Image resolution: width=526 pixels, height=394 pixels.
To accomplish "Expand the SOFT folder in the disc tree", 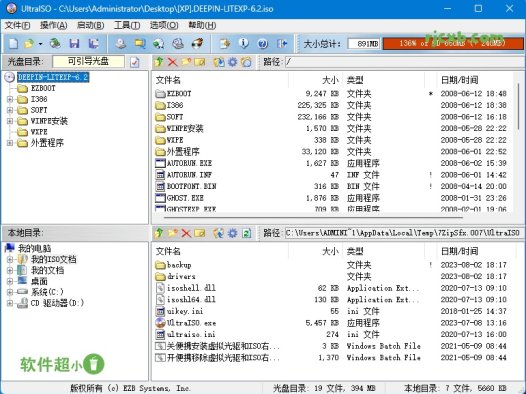I will pos(10,110).
